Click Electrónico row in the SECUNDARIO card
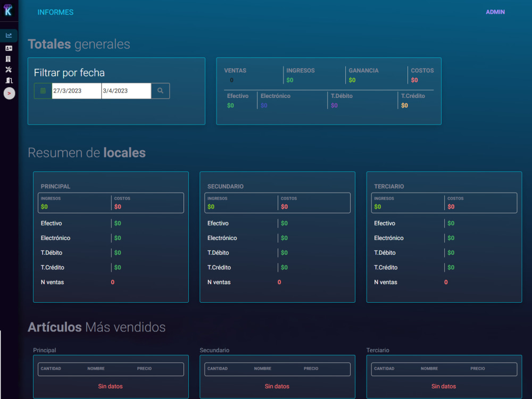This screenshot has height=399, width=532. (278, 238)
